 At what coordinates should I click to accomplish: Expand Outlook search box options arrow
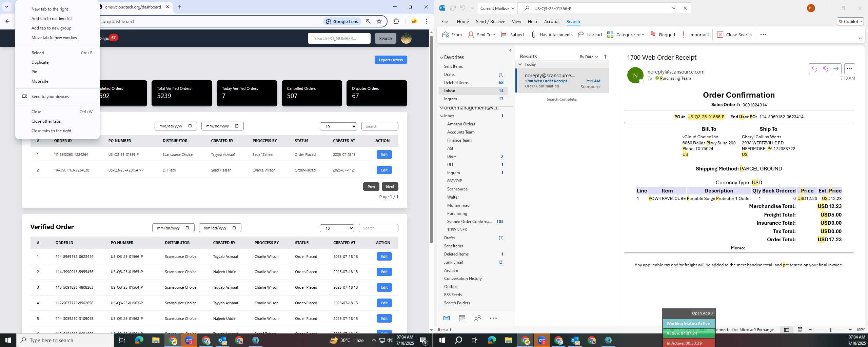[674, 8]
